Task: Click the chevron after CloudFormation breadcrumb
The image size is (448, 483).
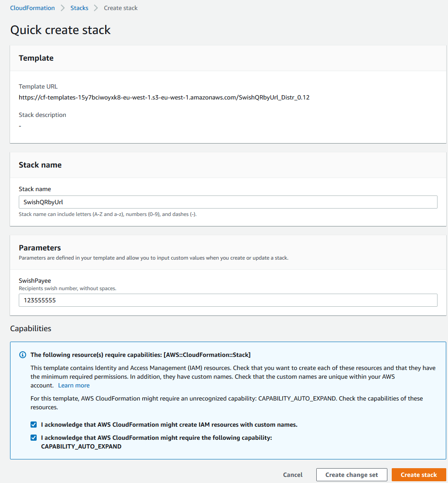Action: tap(62, 8)
